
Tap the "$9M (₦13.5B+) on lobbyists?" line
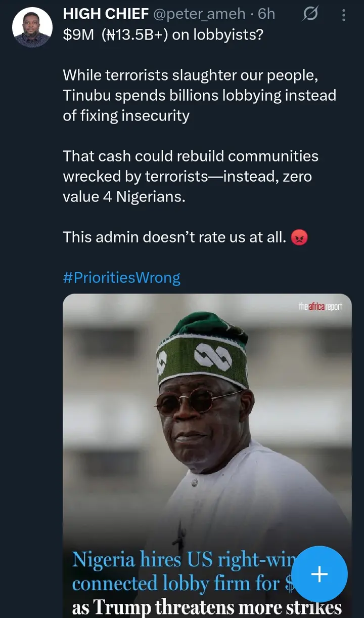[162, 35]
